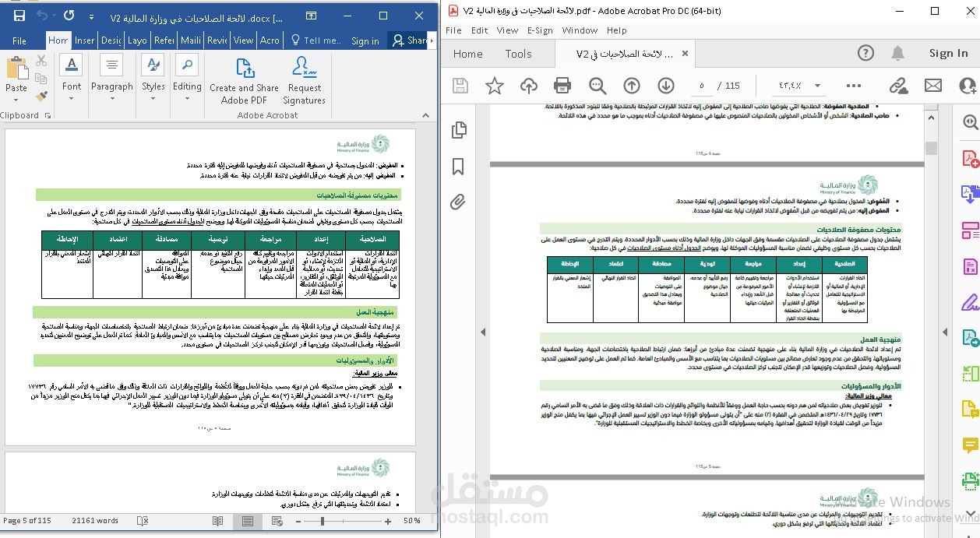This screenshot has height=538, width=980.
Task: Star the PDF file in Acrobat
Action: [x=494, y=86]
